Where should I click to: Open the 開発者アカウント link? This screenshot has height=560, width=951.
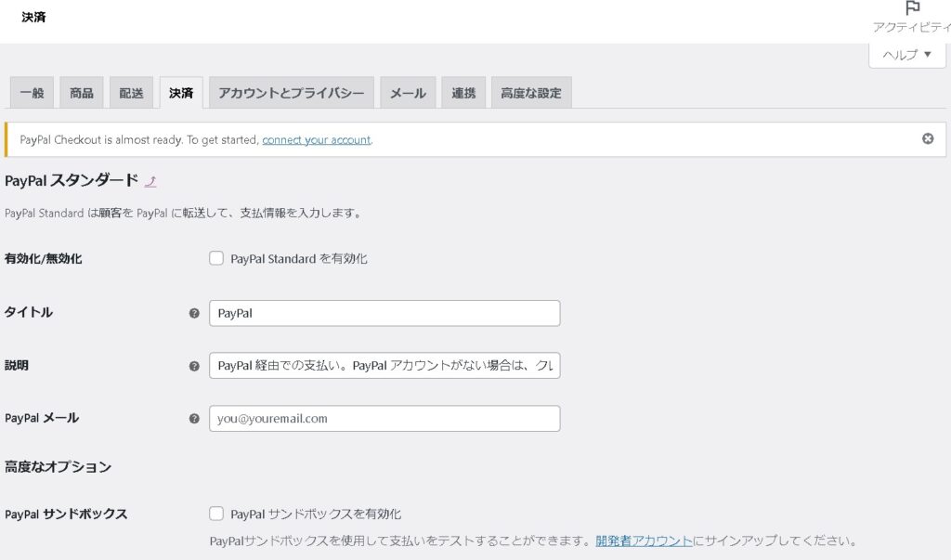644,540
